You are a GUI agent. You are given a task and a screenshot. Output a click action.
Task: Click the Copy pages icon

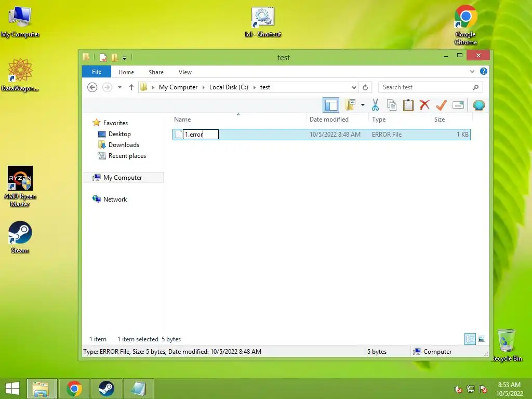[x=392, y=105]
